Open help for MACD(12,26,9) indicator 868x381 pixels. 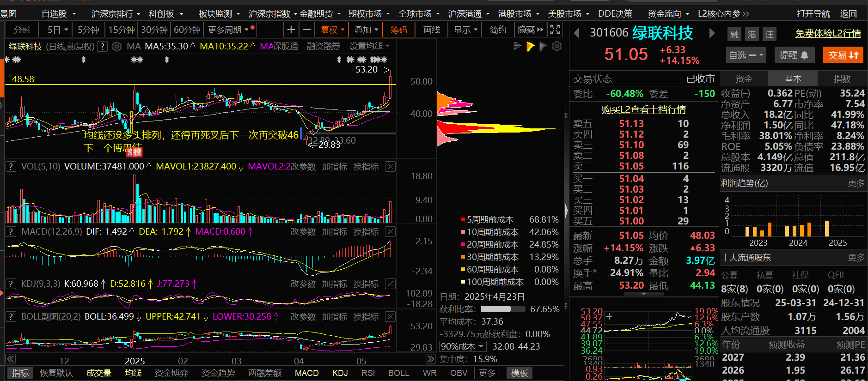11,232
